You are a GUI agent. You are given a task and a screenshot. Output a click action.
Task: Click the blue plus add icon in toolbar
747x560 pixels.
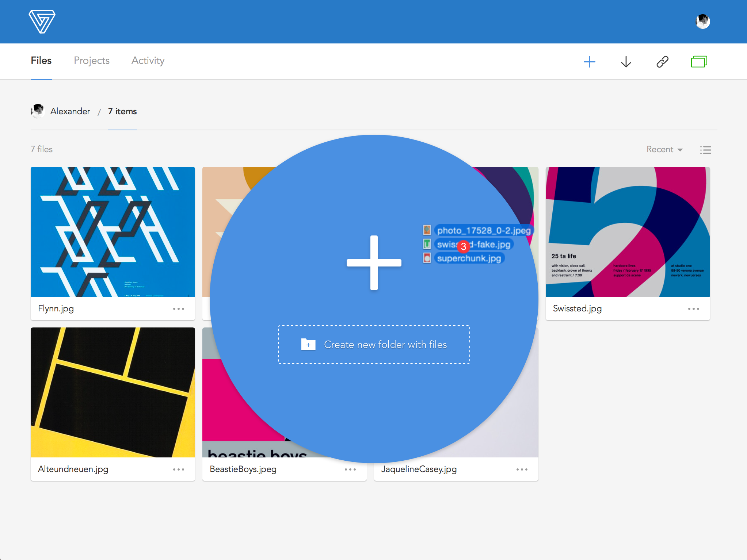pos(589,62)
